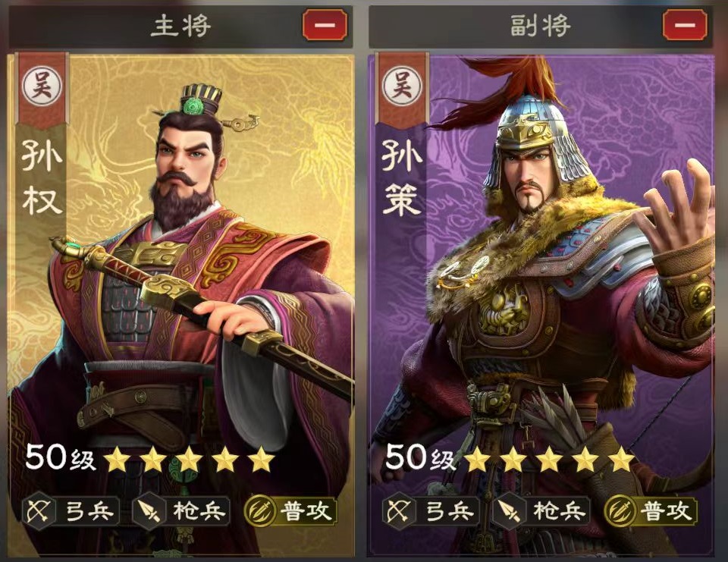This screenshot has height=562, width=728.
Task: Select the bow icon beside 弓兵 on the 孙权 card
Action: pos(39,511)
